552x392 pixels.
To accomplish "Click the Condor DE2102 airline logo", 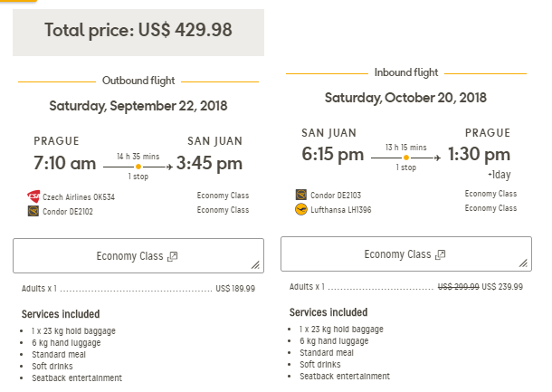I will (x=33, y=211).
